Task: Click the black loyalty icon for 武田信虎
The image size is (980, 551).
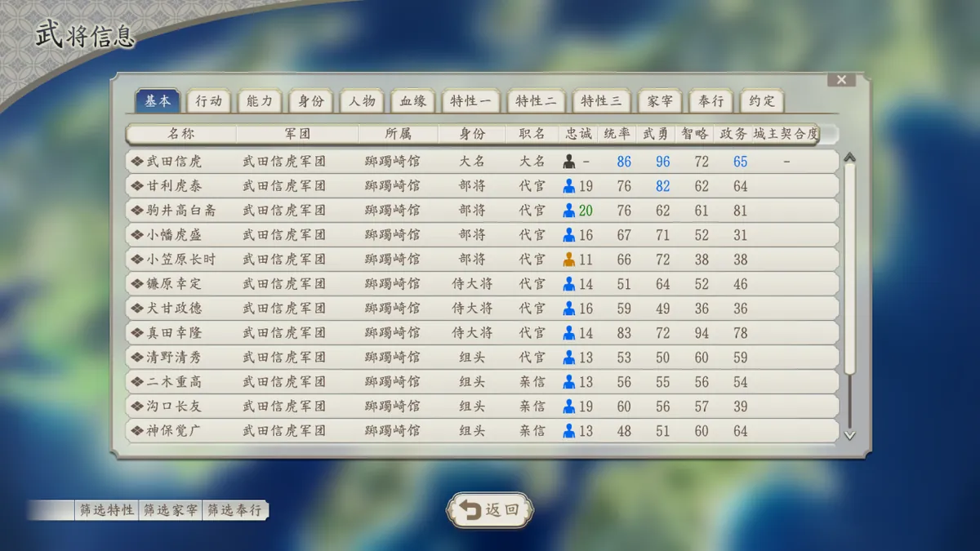Action: point(569,162)
